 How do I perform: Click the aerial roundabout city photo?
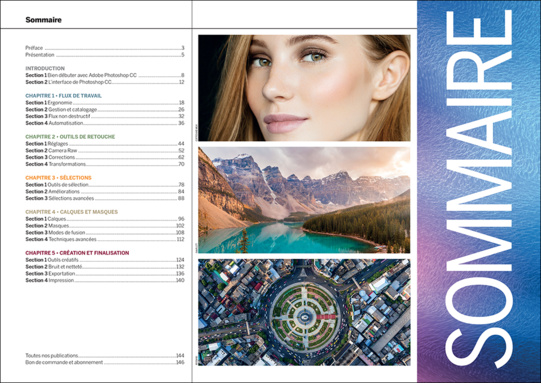click(304, 312)
